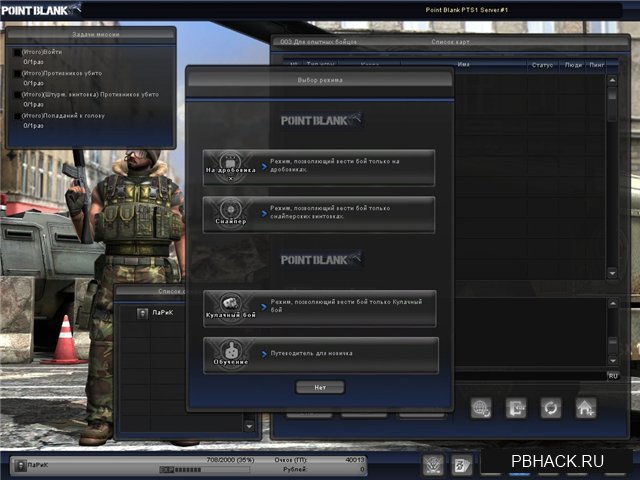Click the Point Blank PTS1 Server #1 label
The image size is (640, 480).
(467, 10)
